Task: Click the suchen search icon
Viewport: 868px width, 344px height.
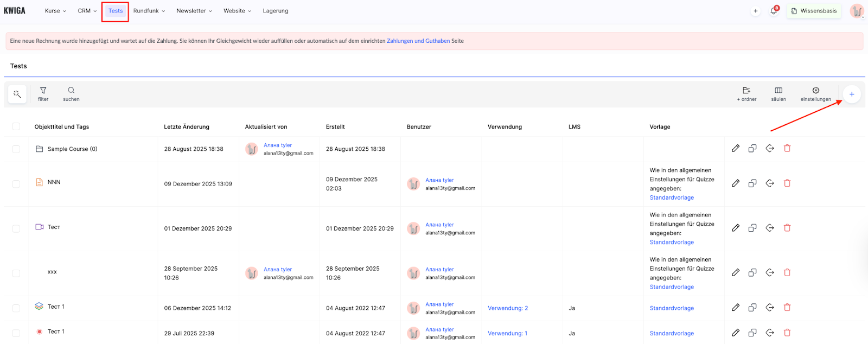Action: click(x=71, y=94)
